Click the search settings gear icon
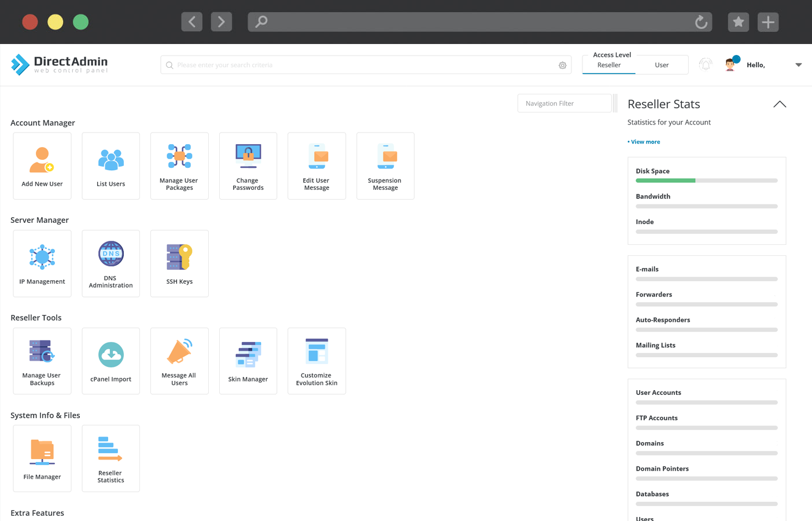Image resolution: width=812 pixels, height=521 pixels. coord(562,65)
